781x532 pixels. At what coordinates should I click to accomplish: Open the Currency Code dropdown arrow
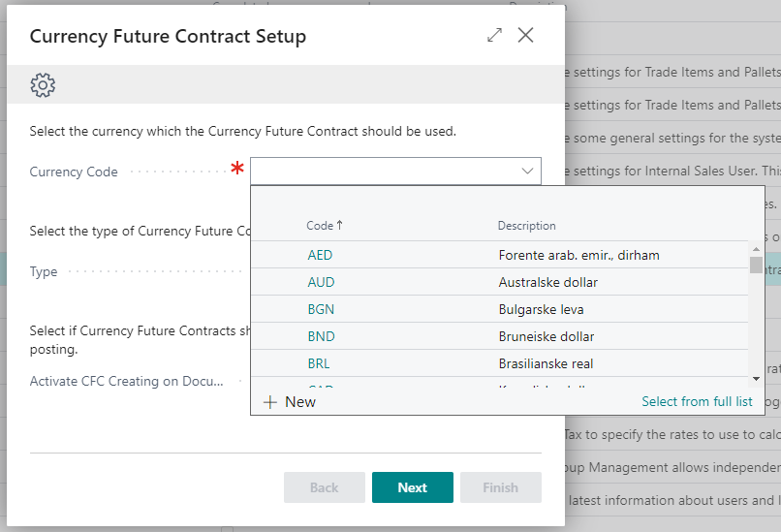[527, 172]
